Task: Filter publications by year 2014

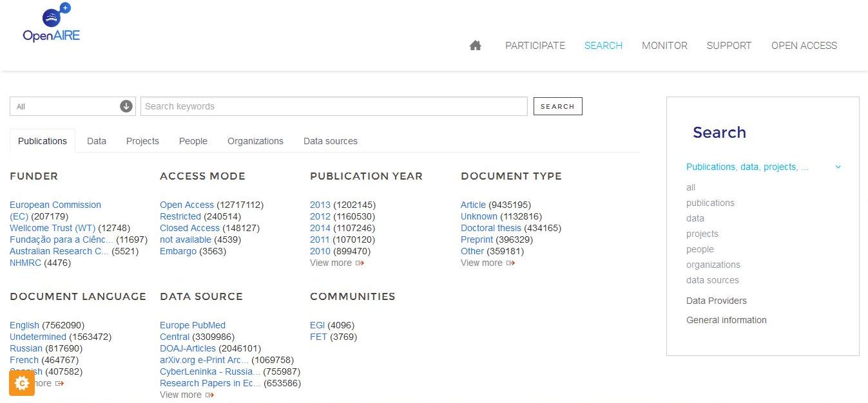Action: tap(320, 228)
